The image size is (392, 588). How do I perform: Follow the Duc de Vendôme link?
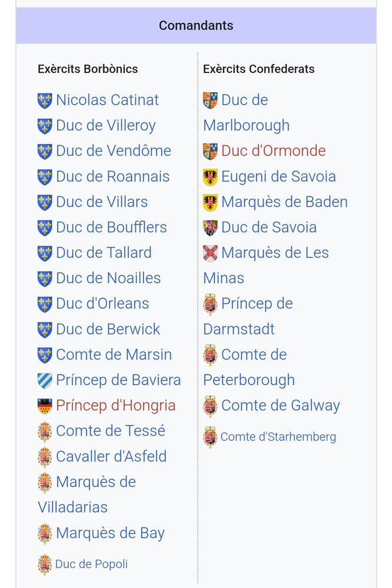(113, 151)
